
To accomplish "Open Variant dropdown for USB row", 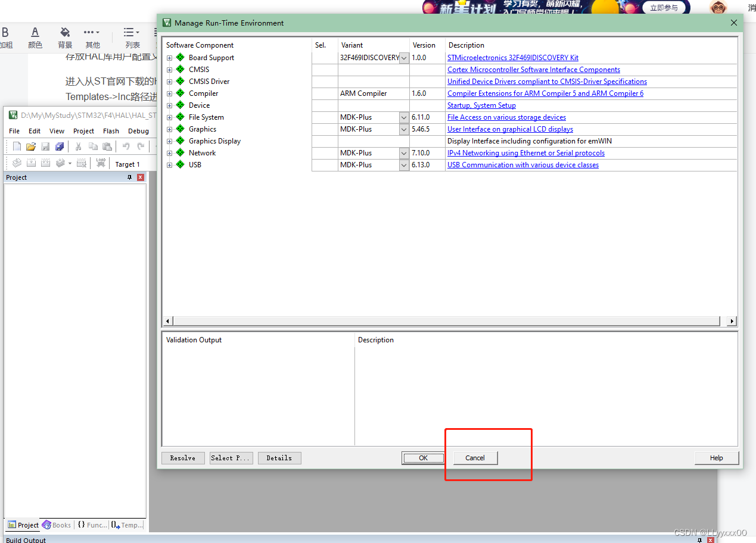I will point(404,165).
